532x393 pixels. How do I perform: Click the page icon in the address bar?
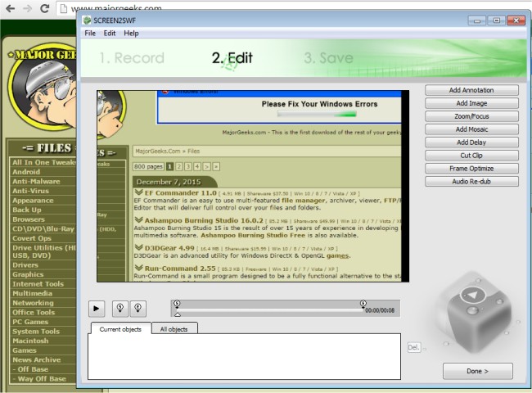(x=64, y=8)
